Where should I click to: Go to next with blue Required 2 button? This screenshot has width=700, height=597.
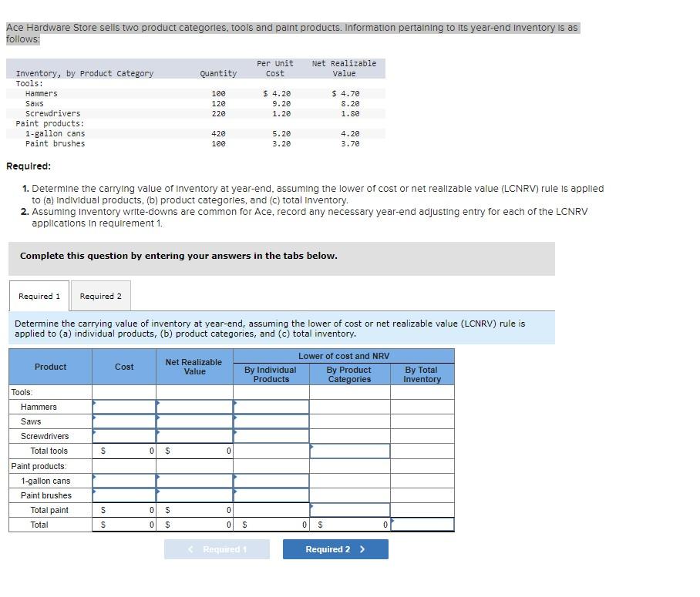[x=335, y=549]
